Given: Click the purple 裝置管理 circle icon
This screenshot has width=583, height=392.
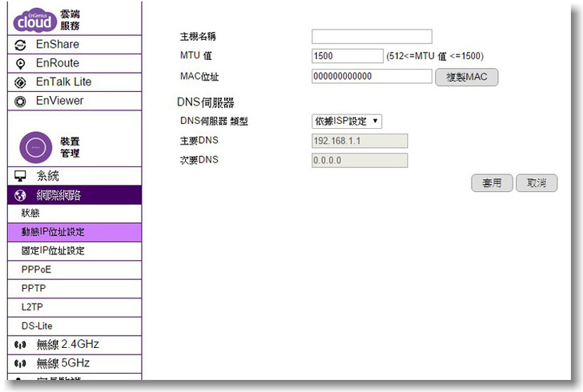Looking at the screenshot, I should pyautogui.click(x=35, y=146).
